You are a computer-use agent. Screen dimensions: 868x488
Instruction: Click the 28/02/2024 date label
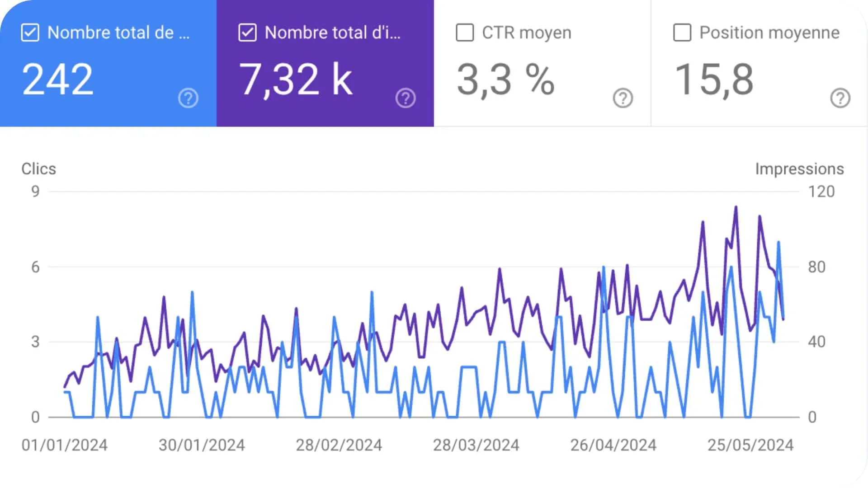click(x=339, y=445)
